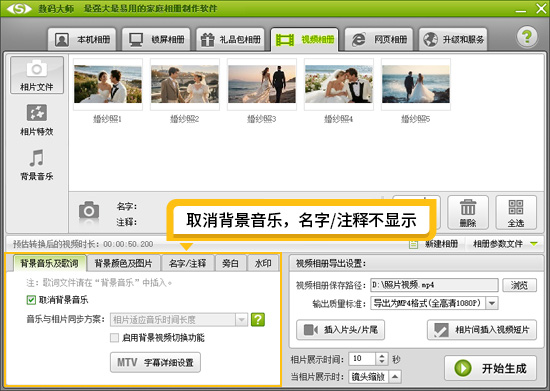Click the 插入片头/片尾 camera button

[x=340, y=330]
